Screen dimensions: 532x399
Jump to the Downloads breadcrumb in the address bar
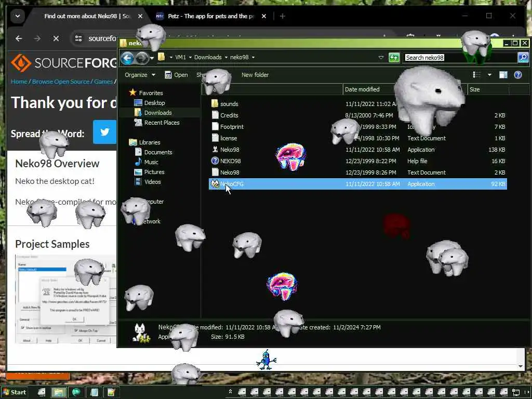pos(208,57)
